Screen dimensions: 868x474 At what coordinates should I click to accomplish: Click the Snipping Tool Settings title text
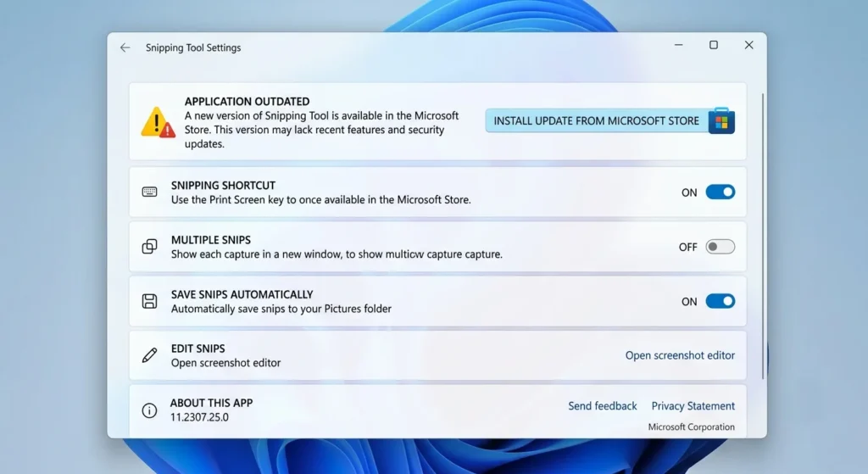coord(193,47)
